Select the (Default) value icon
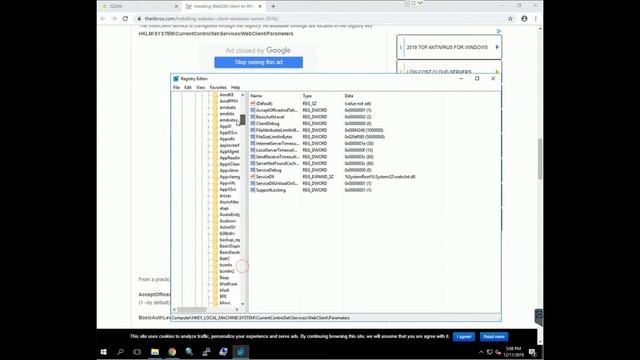The height and width of the screenshot is (360, 640). tap(253, 104)
